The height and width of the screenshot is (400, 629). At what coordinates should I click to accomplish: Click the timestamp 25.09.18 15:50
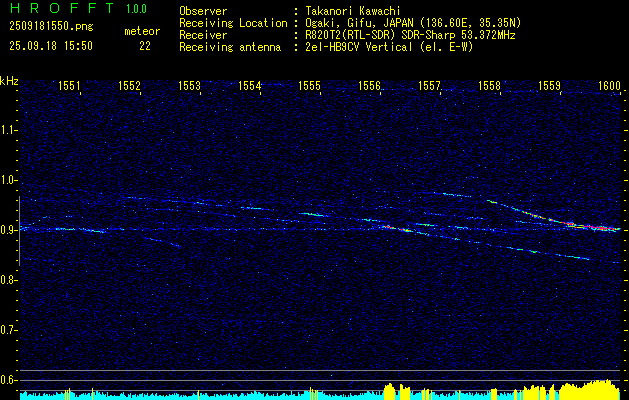[x=51, y=46]
